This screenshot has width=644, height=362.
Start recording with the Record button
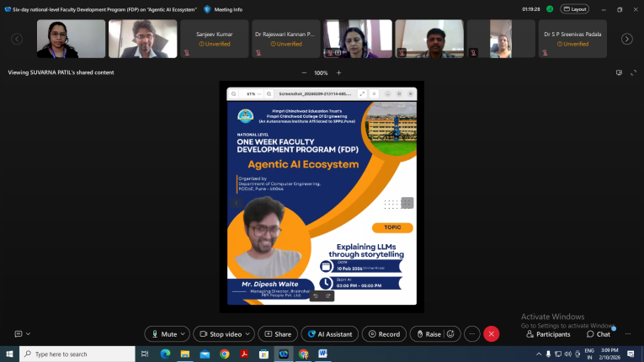(x=383, y=334)
